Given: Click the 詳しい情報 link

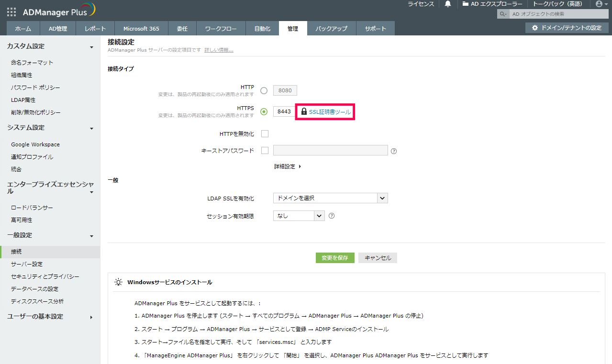Looking at the screenshot, I should point(219,50).
